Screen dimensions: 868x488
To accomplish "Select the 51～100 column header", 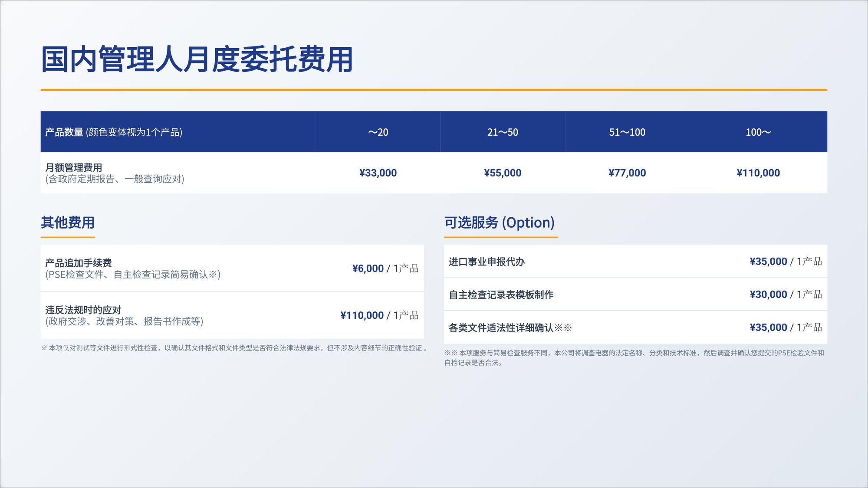I will pyautogui.click(x=627, y=132).
